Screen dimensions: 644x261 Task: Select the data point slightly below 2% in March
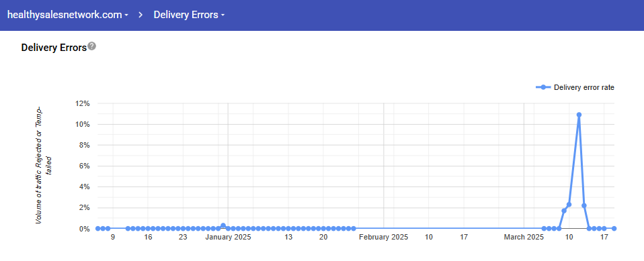click(564, 211)
